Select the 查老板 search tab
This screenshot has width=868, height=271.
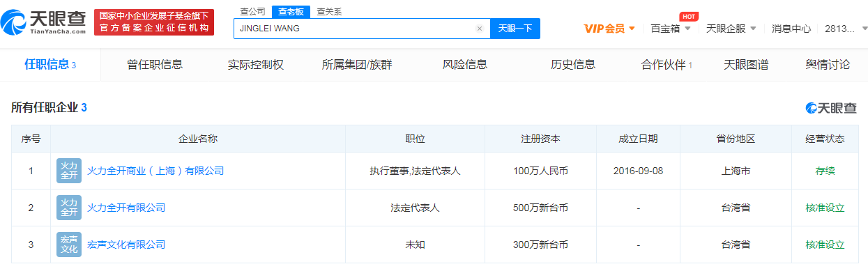tap(291, 12)
